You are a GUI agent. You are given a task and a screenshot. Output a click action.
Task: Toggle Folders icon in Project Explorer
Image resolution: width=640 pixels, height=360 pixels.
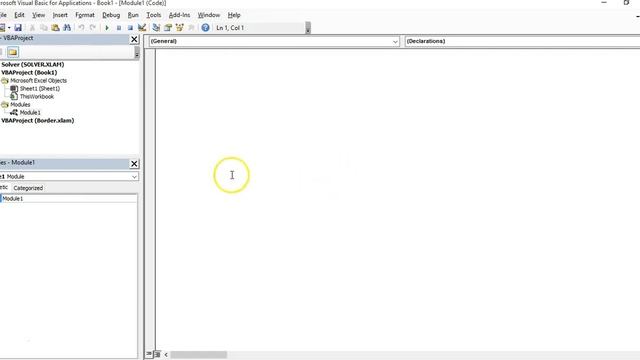pyautogui.click(x=13, y=52)
